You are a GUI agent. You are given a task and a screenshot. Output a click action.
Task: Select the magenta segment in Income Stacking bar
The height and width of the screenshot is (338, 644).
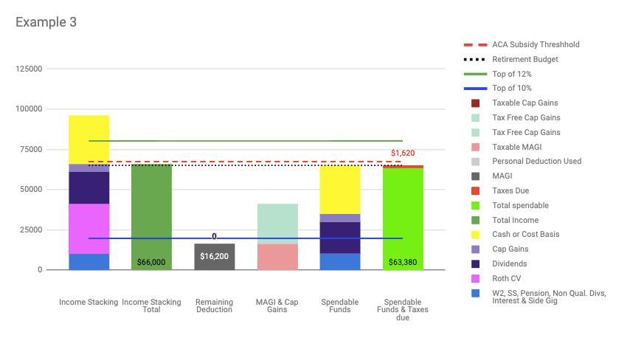tap(89, 229)
